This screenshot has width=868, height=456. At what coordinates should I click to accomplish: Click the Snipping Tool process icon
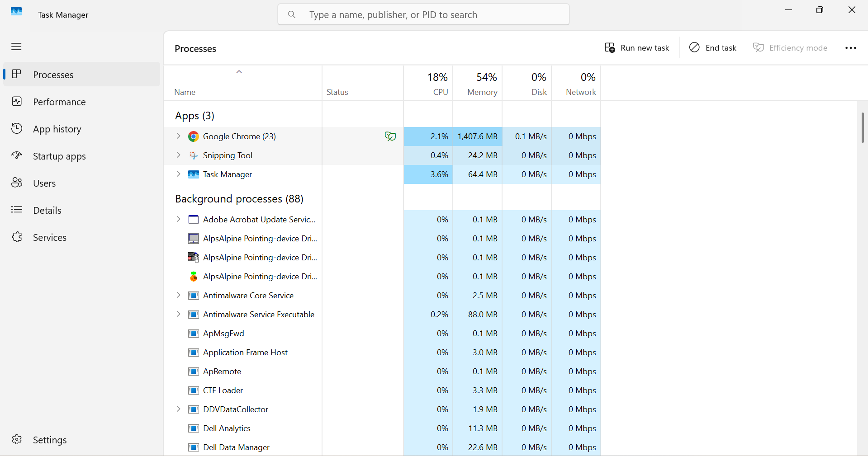(x=194, y=155)
